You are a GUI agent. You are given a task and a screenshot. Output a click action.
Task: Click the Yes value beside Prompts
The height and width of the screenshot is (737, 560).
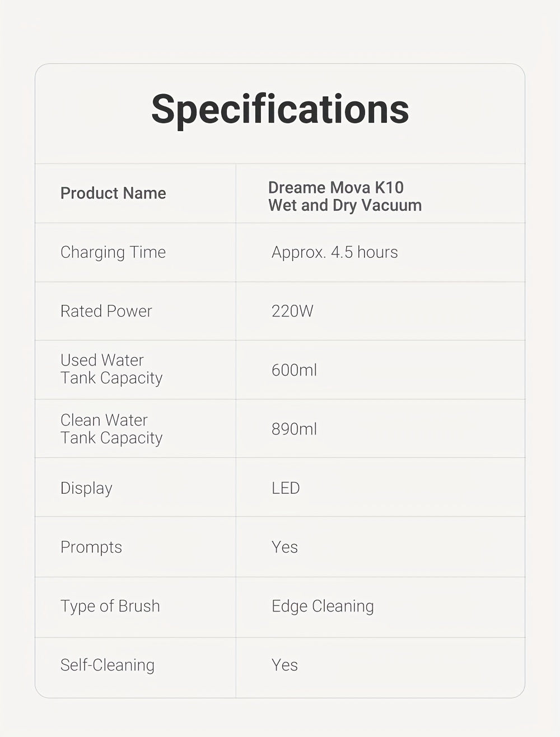tap(284, 547)
